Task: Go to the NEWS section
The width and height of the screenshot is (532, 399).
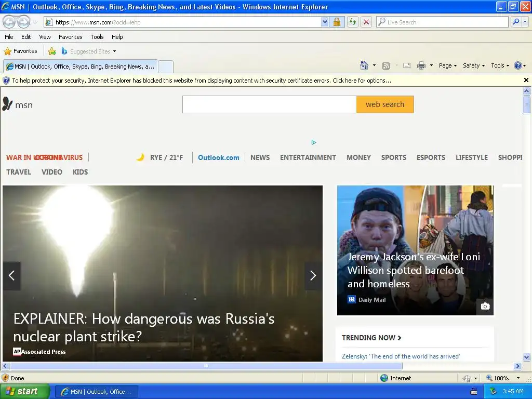Action: [260, 157]
